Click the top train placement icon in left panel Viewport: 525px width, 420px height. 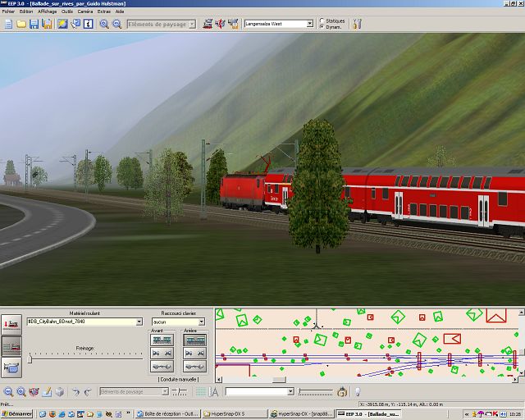coord(11,325)
